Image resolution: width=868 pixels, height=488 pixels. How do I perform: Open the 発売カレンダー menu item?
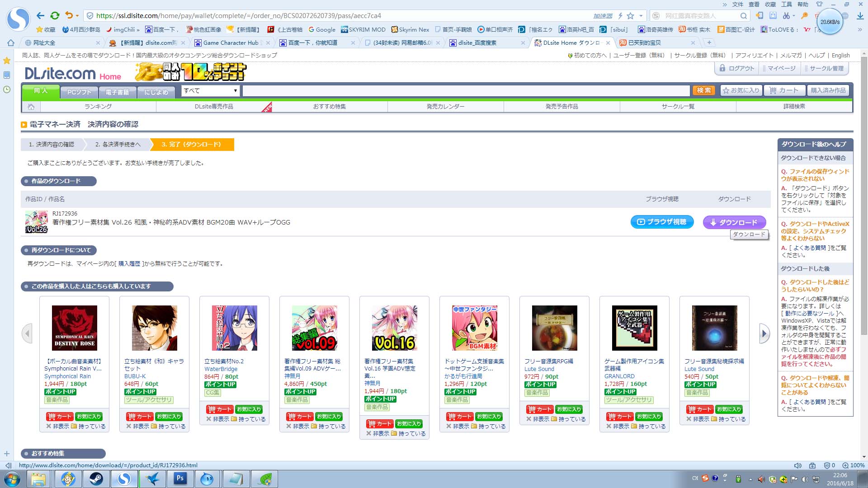coord(445,107)
